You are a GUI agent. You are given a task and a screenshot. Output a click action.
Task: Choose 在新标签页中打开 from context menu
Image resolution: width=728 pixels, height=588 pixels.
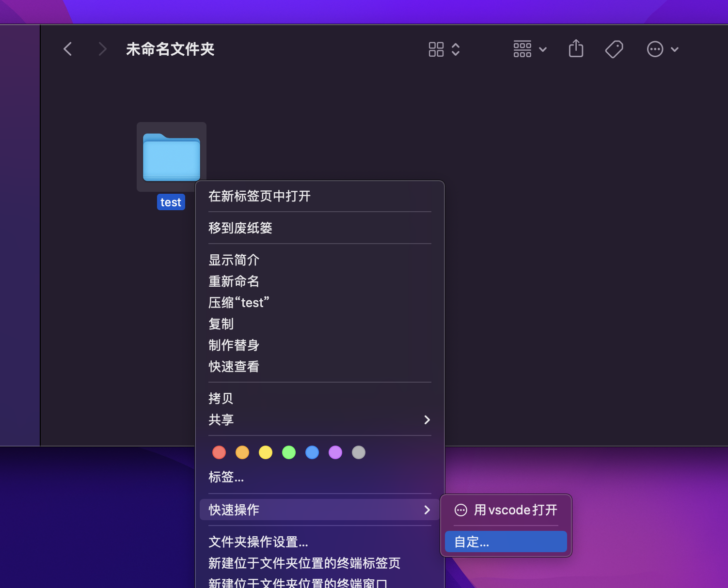(319, 196)
